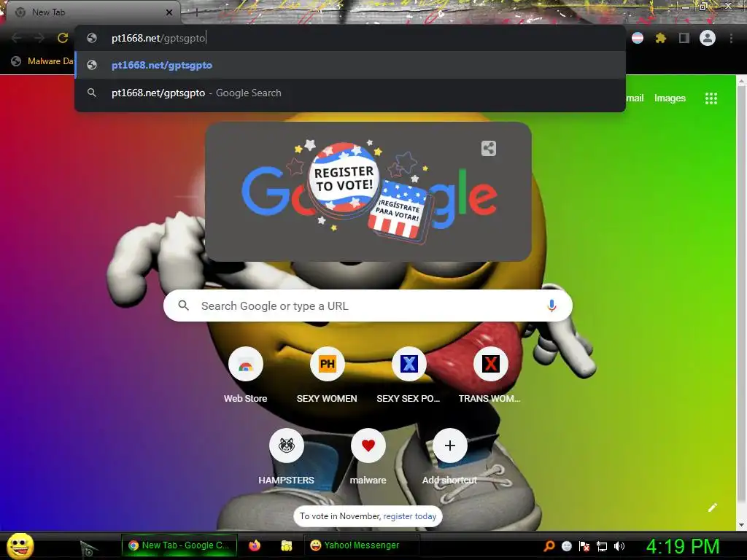Open the side panel icon

click(684, 38)
